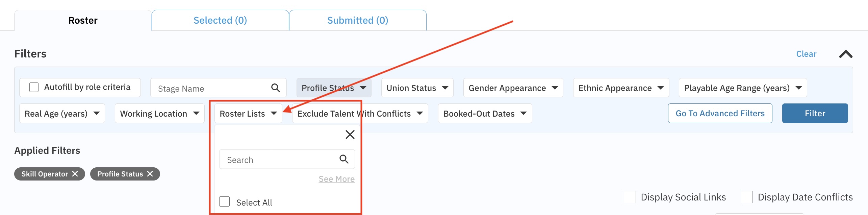Click the magnifier in Roster Lists search
This screenshot has width=868, height=215.
coord(344,159)
